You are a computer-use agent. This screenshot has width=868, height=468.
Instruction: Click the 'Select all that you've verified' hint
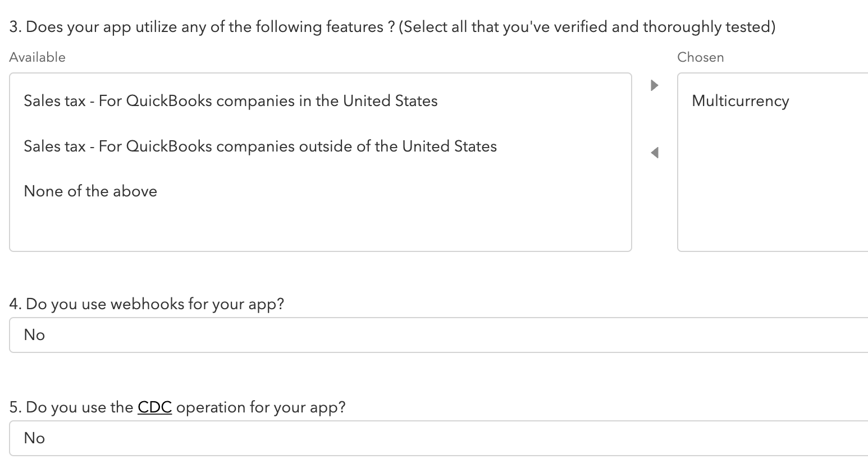[x=587, y=27]
